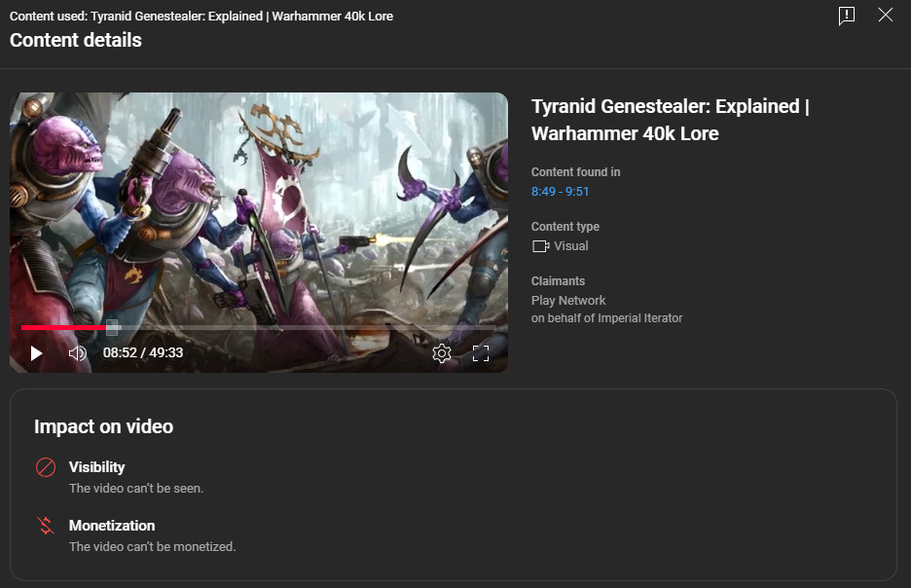The image size is (911, 588).
Task: Open the video player settings gear
Action: click(x=442, y=353)
